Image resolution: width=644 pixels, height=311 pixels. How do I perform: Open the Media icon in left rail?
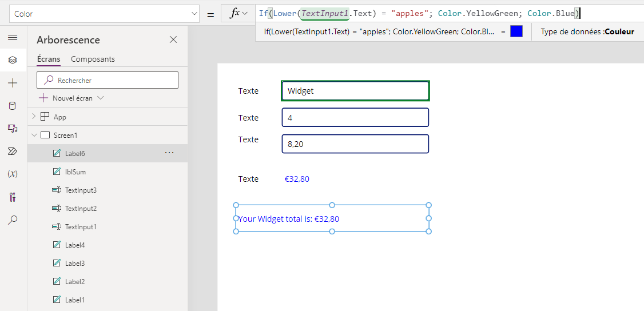[13, 129]
